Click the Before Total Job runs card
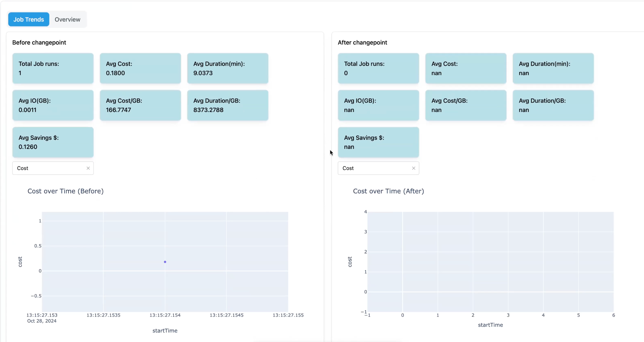The image size is (644, 342). pos(53,68)
